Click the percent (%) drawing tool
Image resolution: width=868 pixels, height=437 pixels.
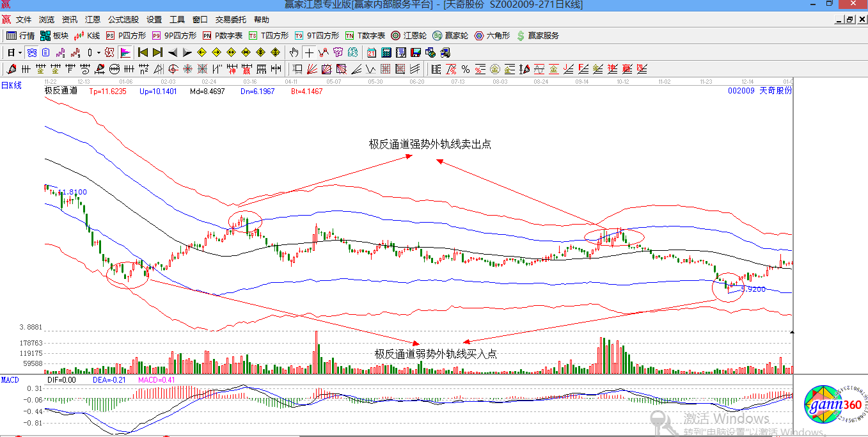point(465,69)
